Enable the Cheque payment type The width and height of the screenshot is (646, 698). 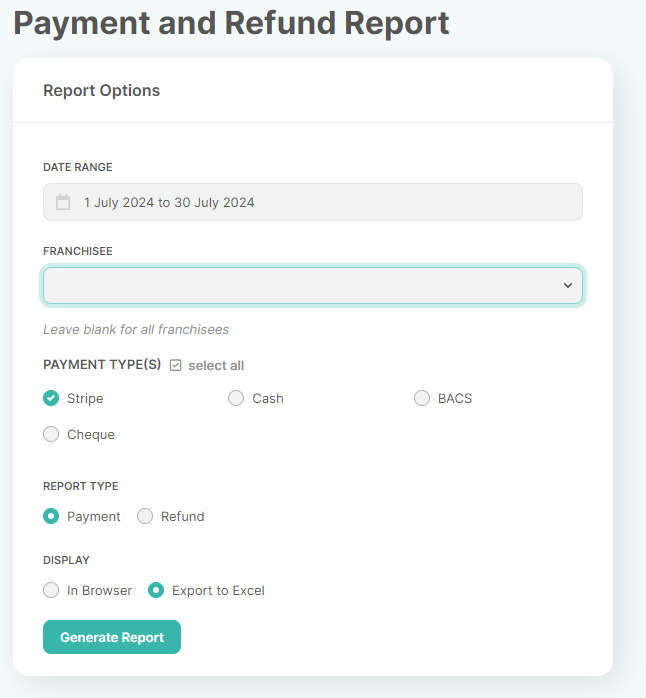51,434
